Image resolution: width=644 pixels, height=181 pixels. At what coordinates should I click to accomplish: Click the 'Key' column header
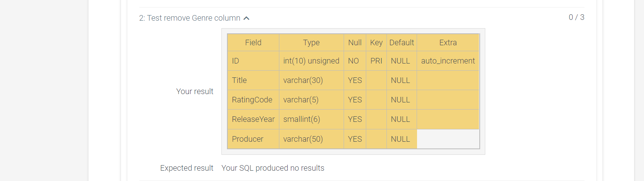tap(376, 42)
